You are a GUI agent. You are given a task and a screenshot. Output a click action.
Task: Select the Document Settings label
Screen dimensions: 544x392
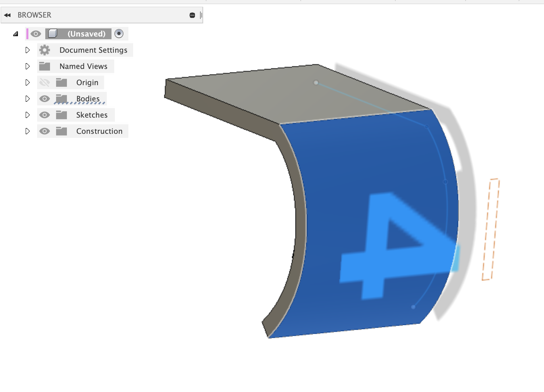(x=93, y=50)
